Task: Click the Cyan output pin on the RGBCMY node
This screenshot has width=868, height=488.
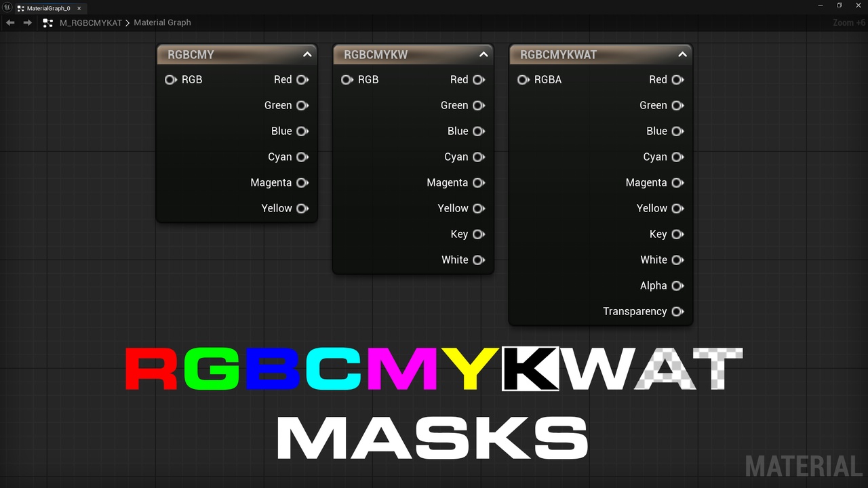Action: pos(304,157)
